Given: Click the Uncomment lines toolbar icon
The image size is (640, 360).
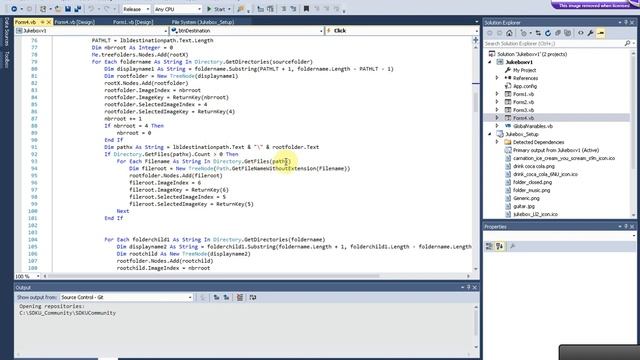Looking at the screenshot, I should 293,9.
